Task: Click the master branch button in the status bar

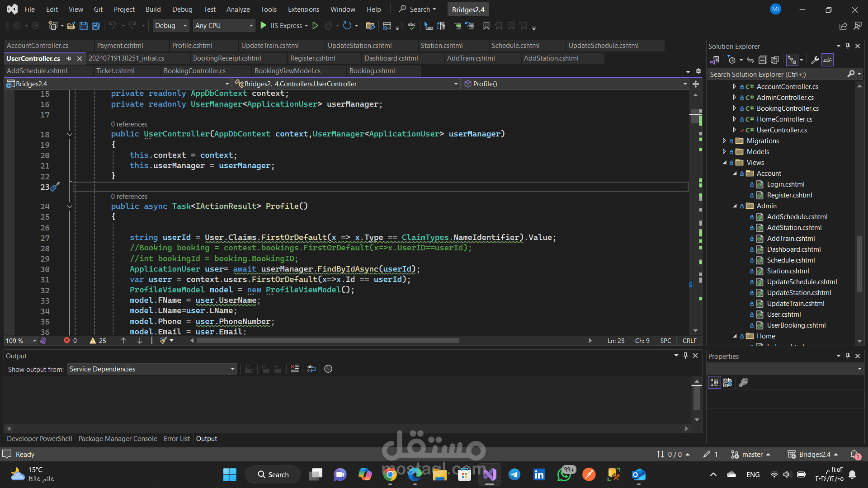Action: click(x=751, y=455)
